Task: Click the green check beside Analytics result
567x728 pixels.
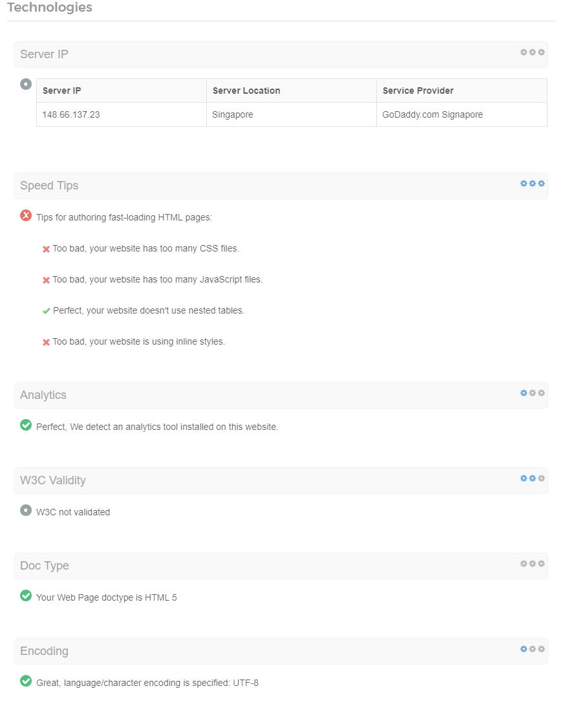Action: pos(26,425)
